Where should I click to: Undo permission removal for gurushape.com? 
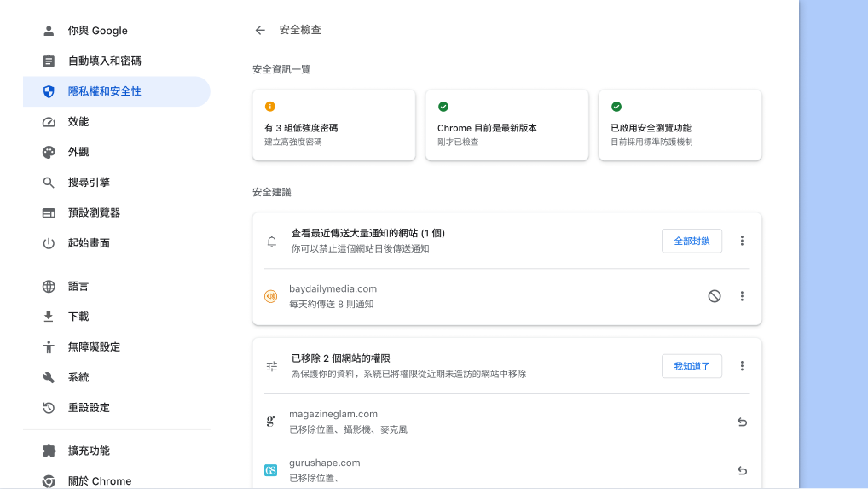742,471
